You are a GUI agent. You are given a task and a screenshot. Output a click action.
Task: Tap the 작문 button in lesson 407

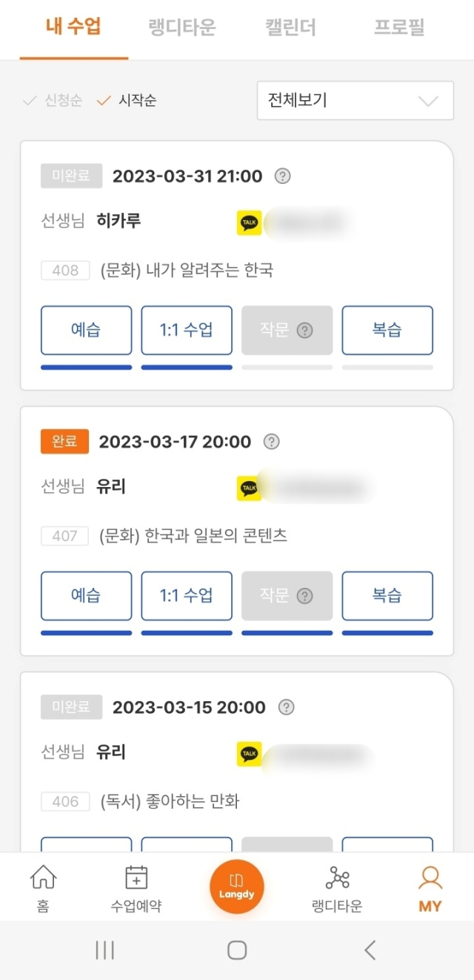pyautogui.click(x=287, y=595)
